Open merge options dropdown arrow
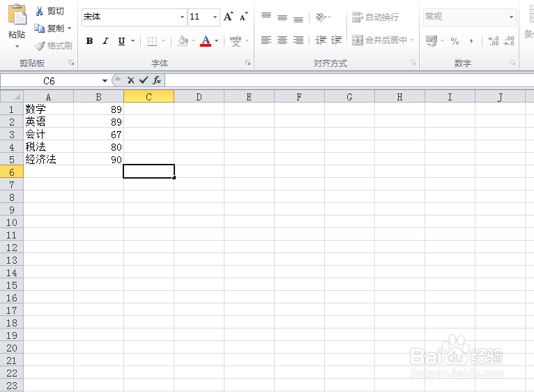Screen dimensions: 534x392 (413, 40)
